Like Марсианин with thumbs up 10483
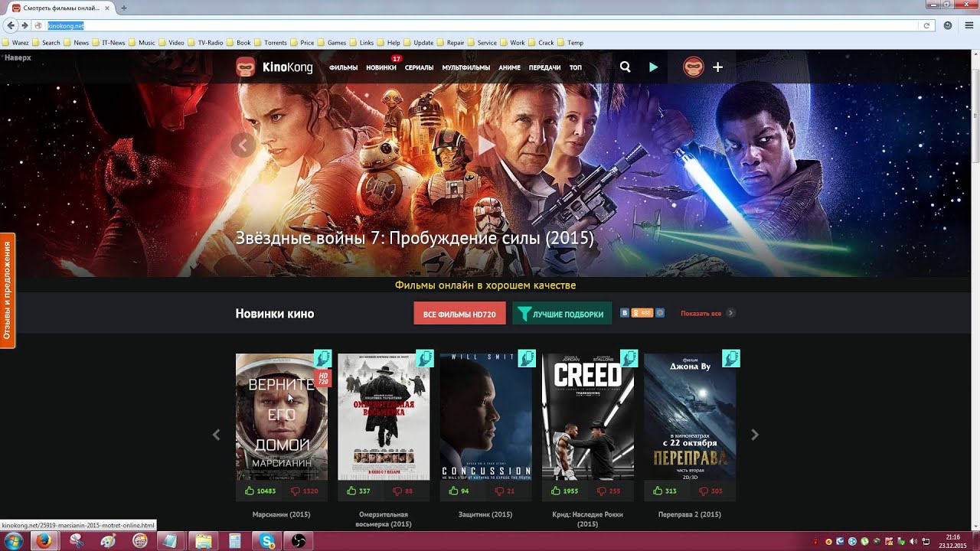 pos(260,491)
